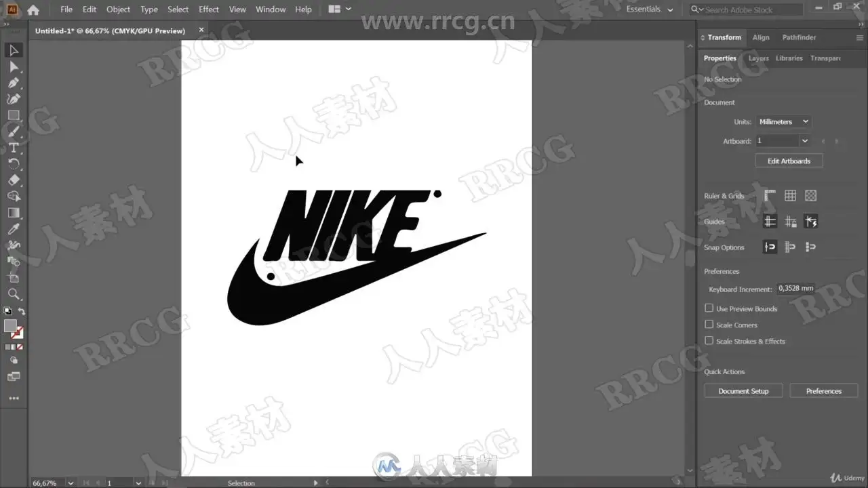This screenshot has height=488, width=868.
Task: Select the Paintbrush tool
Action: click(14, 131)
